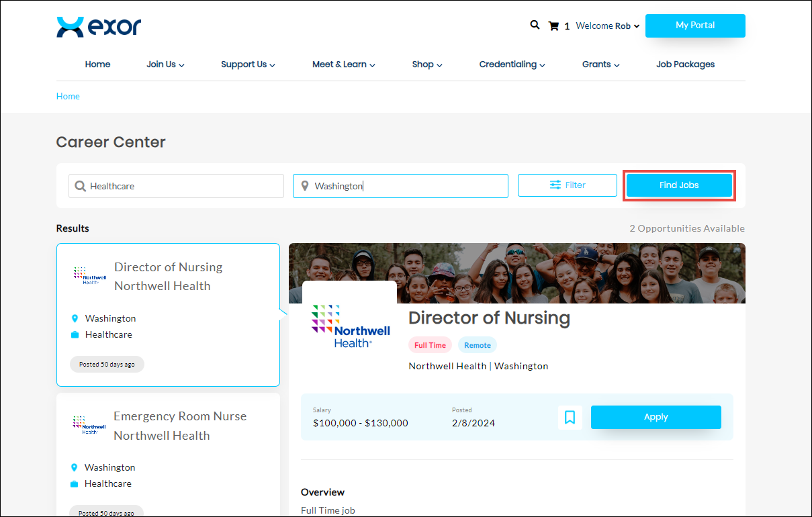Go to Job Packages in navigation
This screenshot has width=812, height=517.
click(x=685, y=64)
